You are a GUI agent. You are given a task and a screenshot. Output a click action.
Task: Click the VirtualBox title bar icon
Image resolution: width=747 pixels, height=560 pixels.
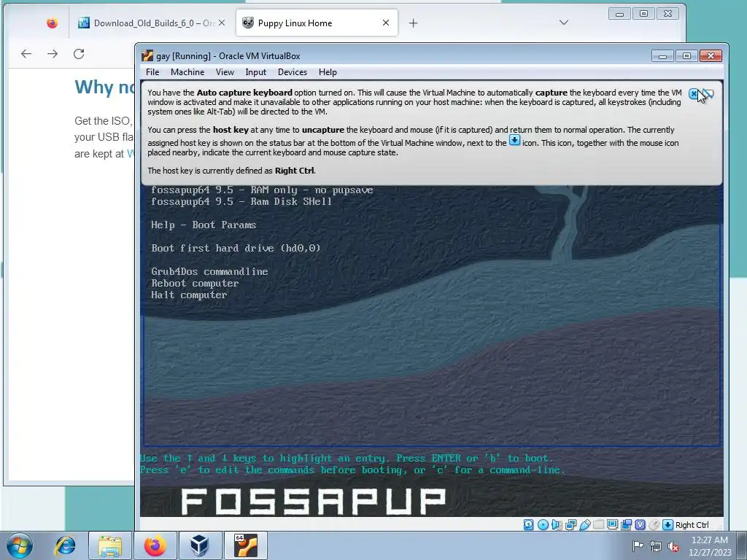[x=147, y=55]
